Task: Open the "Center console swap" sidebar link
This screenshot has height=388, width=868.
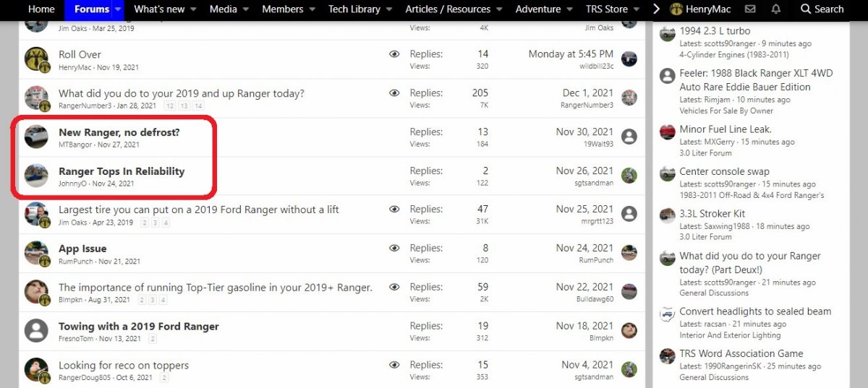Action: 724,172
